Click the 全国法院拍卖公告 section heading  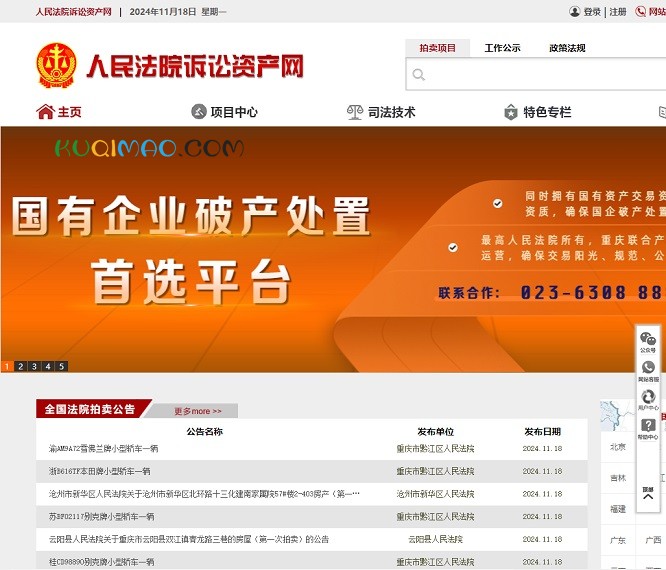coord(90,409)
